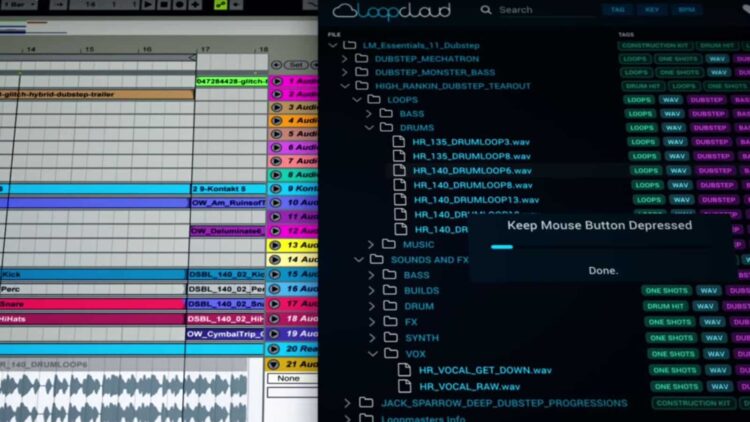
Task: Unfold track 9 Kontakt in Ableton
Action: pos(276,189)
